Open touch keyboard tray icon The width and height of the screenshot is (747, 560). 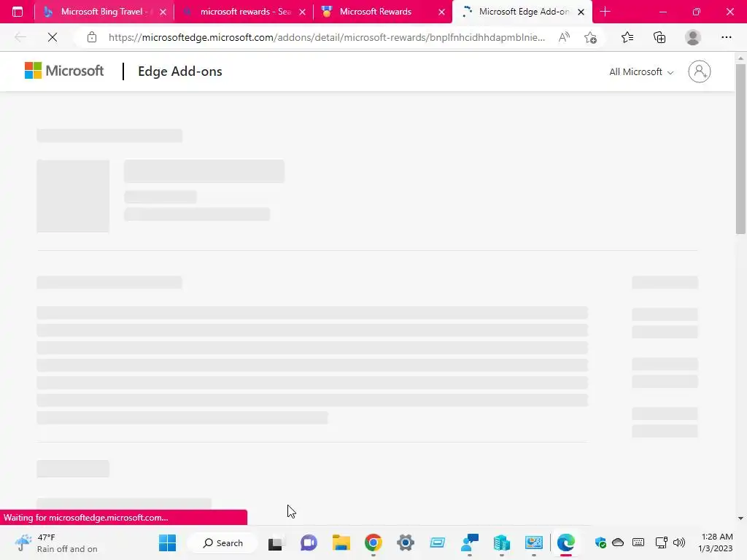click(638, 542)
